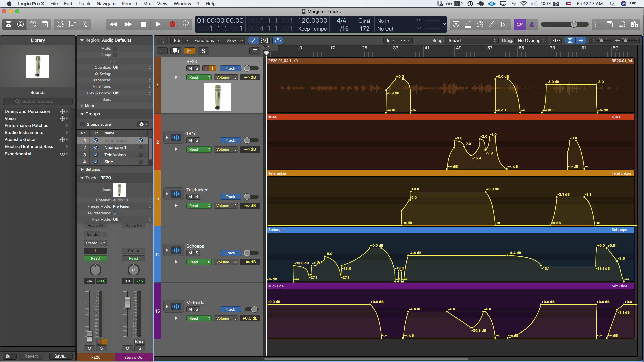The image size is (644, 362).
Task: Open Schoeps Volume parameter dropdown
Action: click(226, 262)
